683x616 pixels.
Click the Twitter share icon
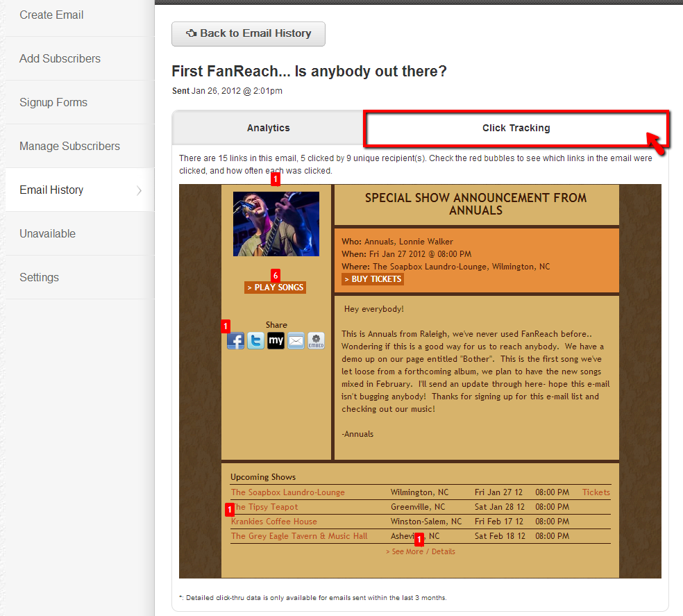pos(256,341)
